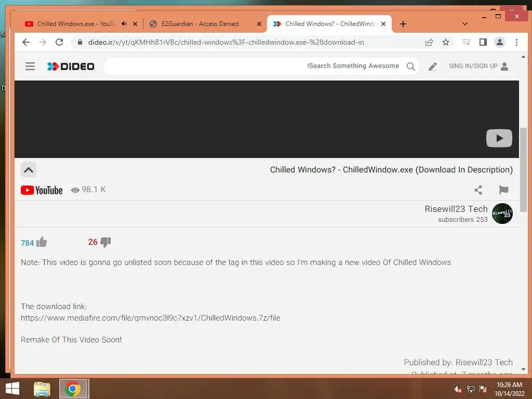Click the YouTube logo below video

(x=42, y=190)
